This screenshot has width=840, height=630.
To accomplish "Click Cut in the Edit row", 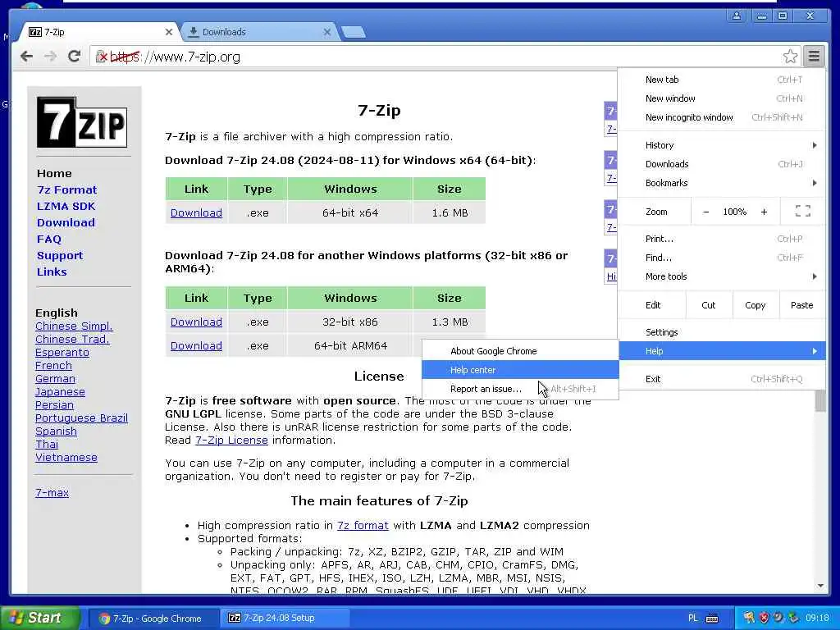I will click(x=708, y=305).
